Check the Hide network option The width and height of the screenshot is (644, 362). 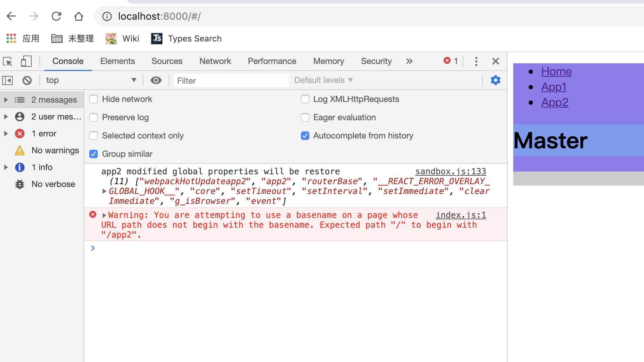pyautogui.click(x=93, y=99)
